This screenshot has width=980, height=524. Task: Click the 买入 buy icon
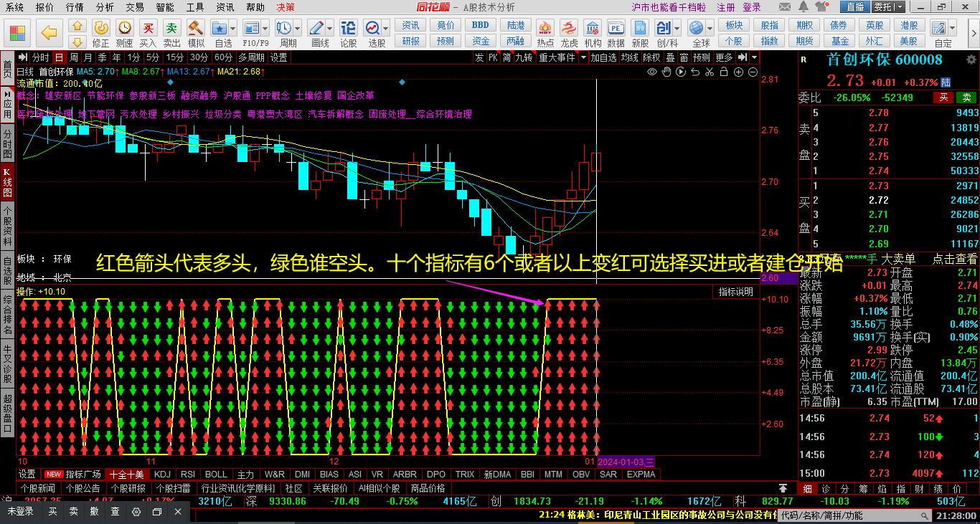[x=149, y=27]
